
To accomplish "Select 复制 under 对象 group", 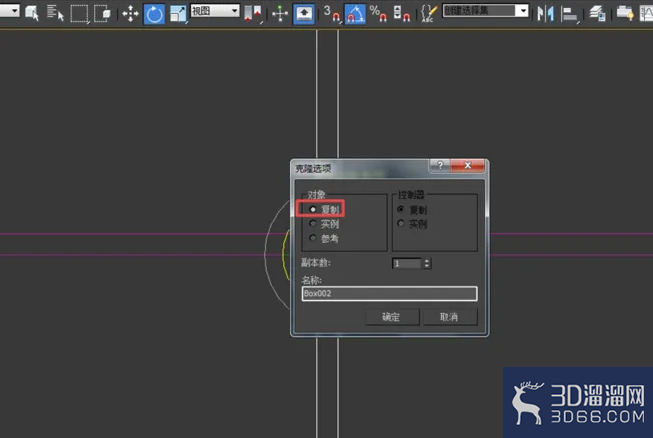I will 325,209.
